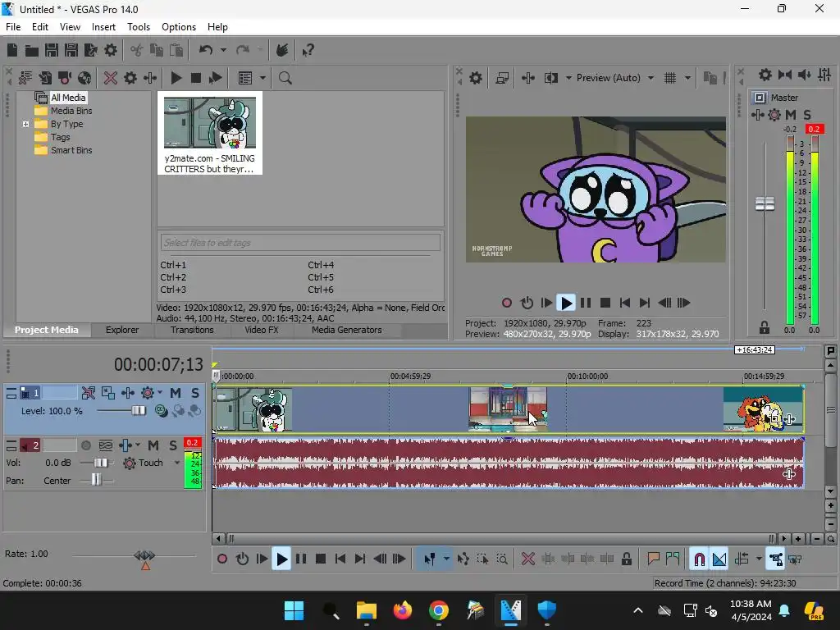The image size is (840, 630).
Task: Adjust the Master volume fader
Action: 765,204
